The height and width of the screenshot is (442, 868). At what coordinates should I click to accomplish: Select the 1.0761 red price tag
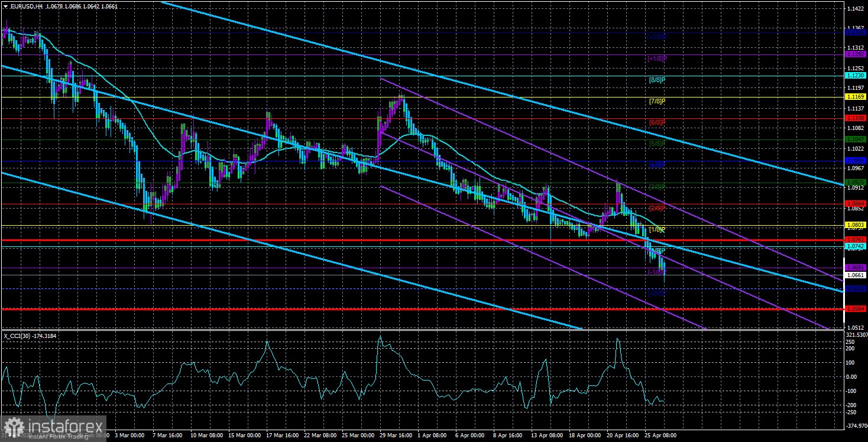click(855, 240)
